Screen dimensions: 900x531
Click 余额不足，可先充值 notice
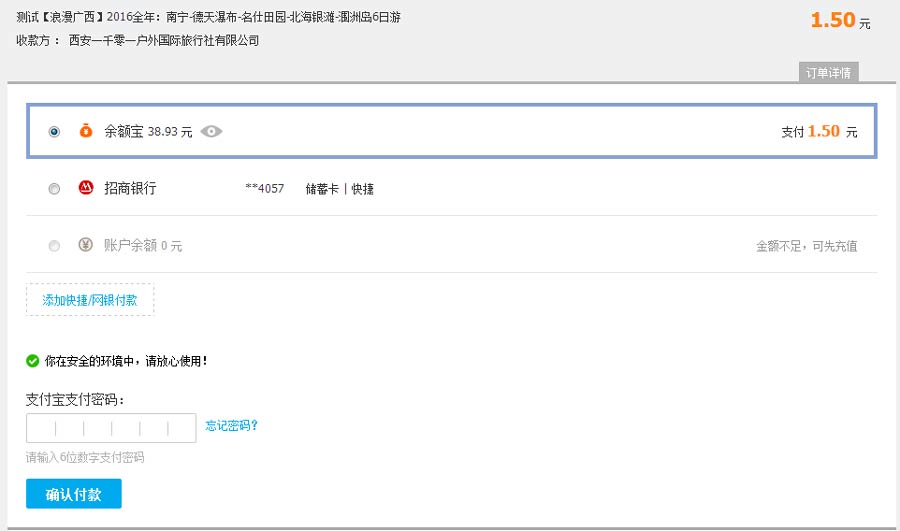pos(806,246)
